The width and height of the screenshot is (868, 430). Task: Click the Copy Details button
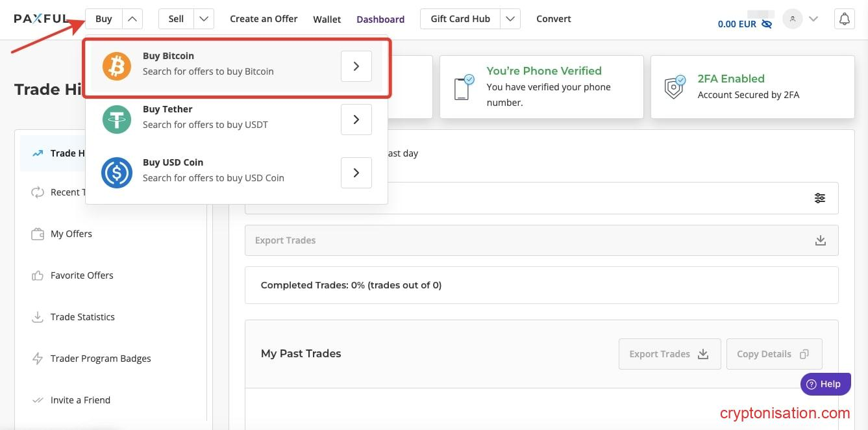coord(774,354)
